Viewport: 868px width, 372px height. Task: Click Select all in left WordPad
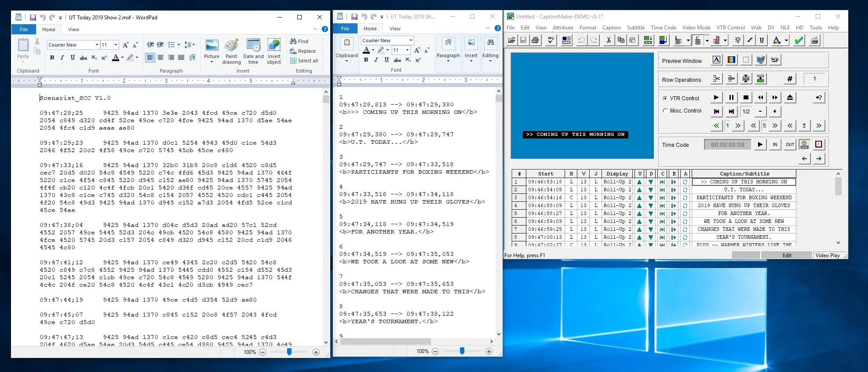click(x=304, y=61)
